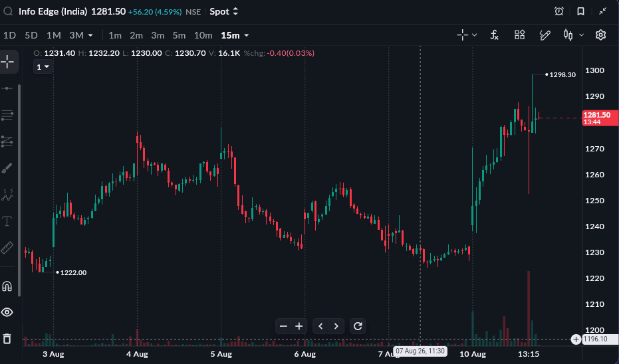This screenshot has width=619, height=364.
Task: Click the 1300 price axis label
Action: tap(594, 70)
